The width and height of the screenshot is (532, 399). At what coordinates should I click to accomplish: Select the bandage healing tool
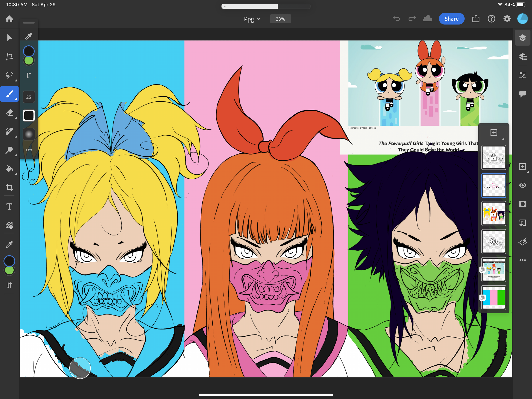click(9, 131)
